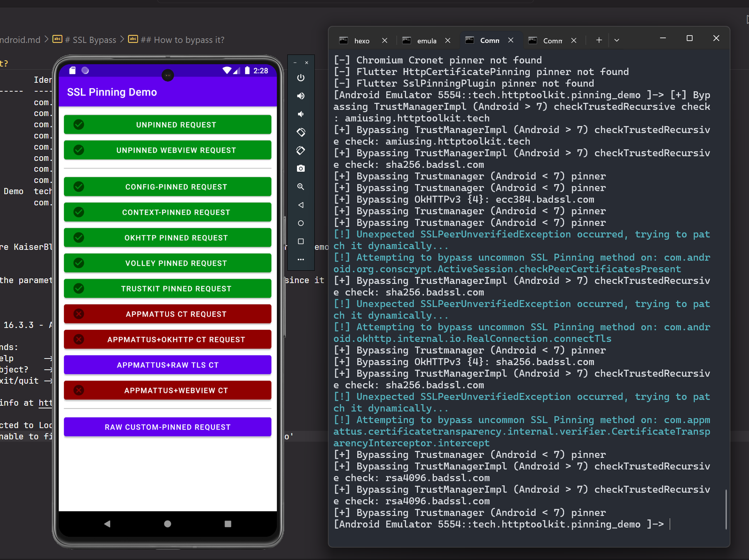Tap the UNPINNED WEBVIEW REQUEST button
The image size is (749, 560).
click(167, 150)
